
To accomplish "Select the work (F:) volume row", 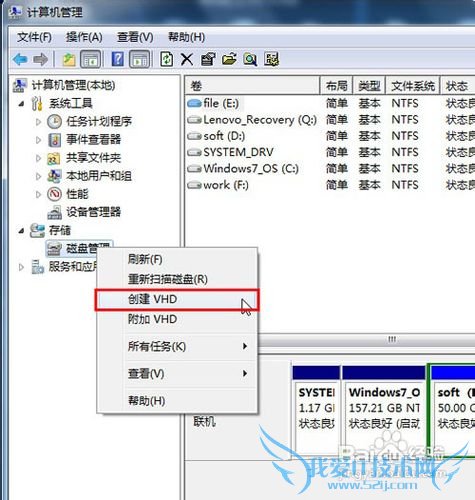I will click(x=330, y=185).
